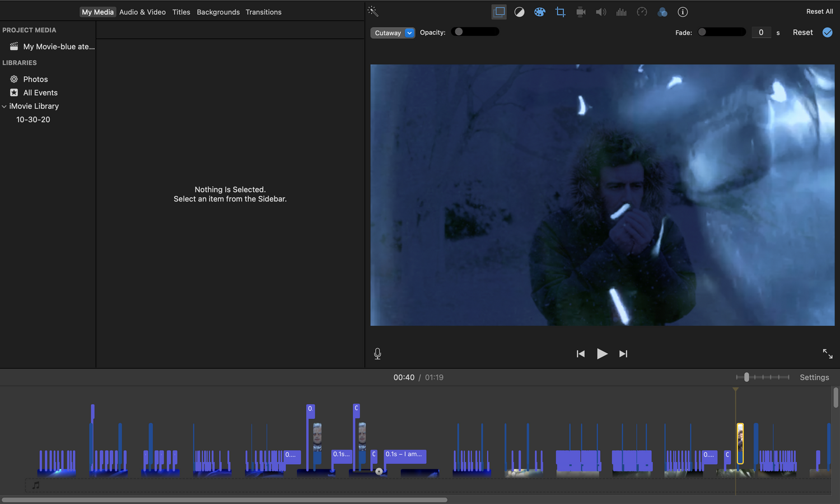
Task: Enter fullscreen playback mode
Action: coord(828,353)
